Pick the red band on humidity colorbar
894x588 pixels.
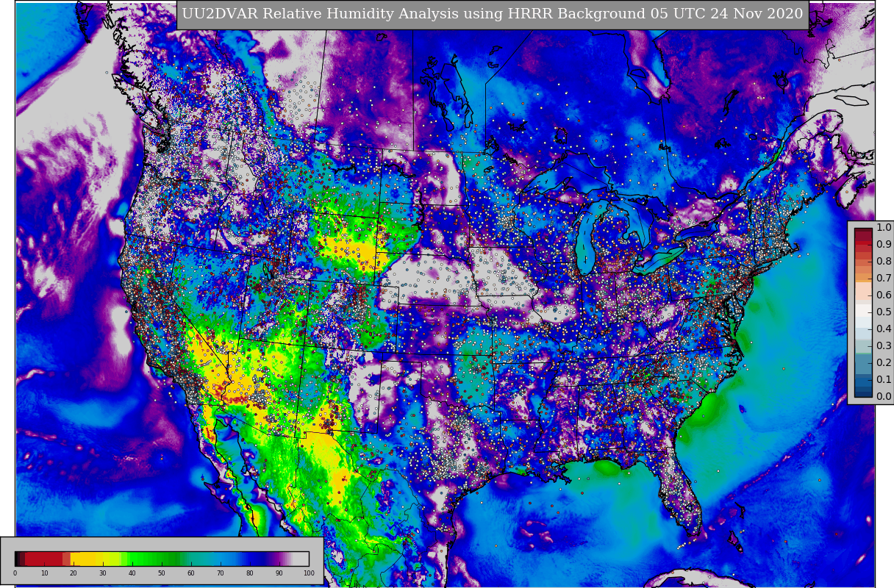click(44, 559)
